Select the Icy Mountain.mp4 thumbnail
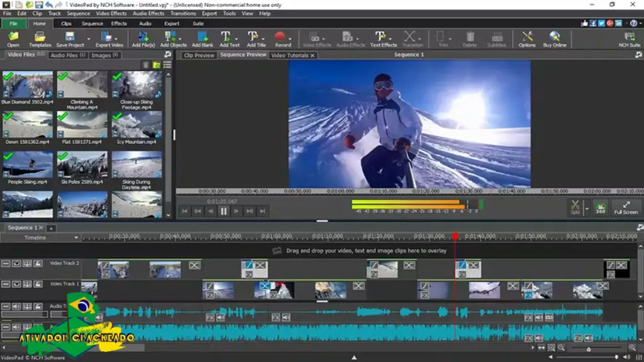 (x=136, y=125)
